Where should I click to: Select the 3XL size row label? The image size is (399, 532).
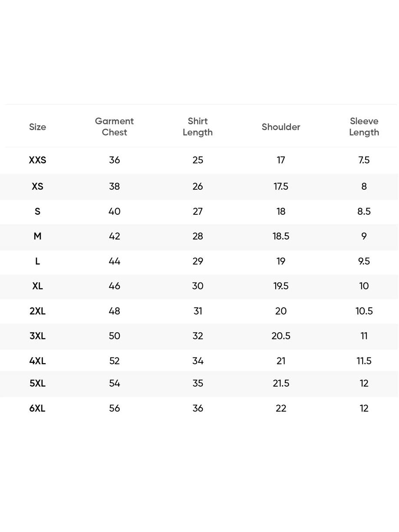pyautogui.click(x=37, y=336)
